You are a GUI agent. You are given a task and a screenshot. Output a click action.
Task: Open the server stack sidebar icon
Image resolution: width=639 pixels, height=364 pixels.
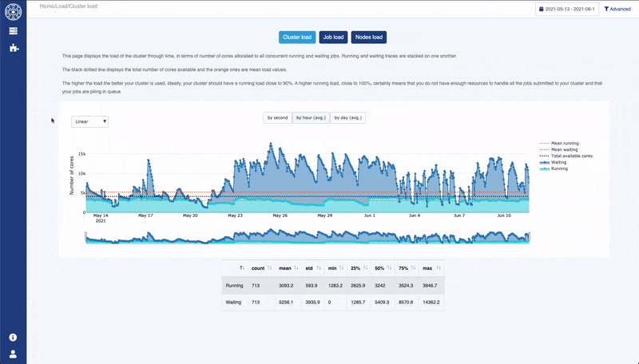(x=13, y=31)
